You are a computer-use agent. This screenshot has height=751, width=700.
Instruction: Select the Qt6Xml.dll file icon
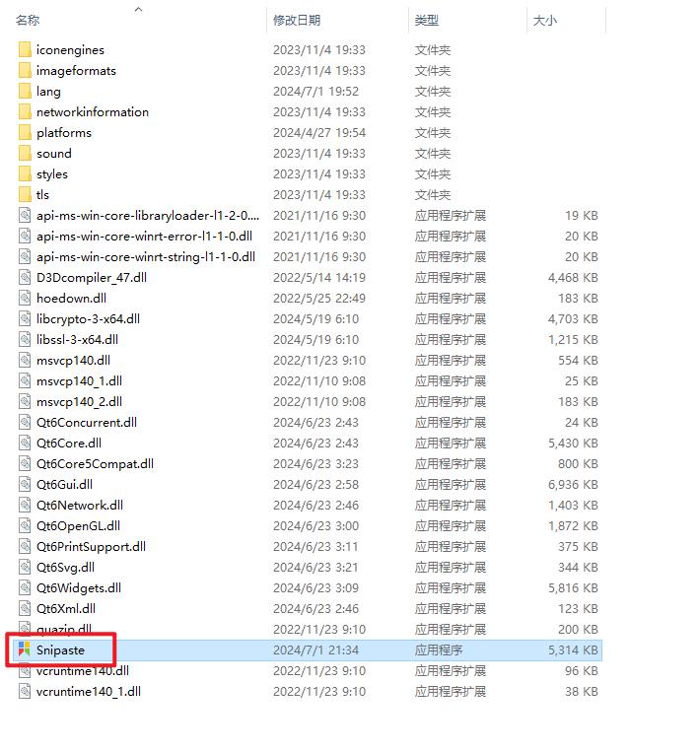pyautogui.click(x=25, y=608)
